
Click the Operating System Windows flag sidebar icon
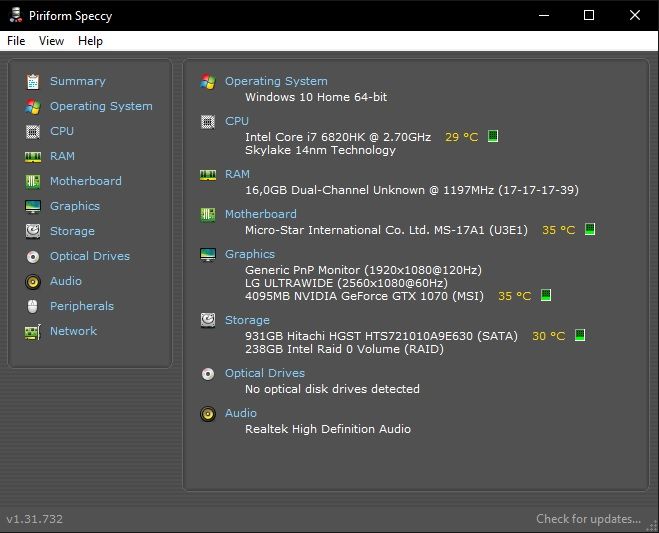point(33,107)
